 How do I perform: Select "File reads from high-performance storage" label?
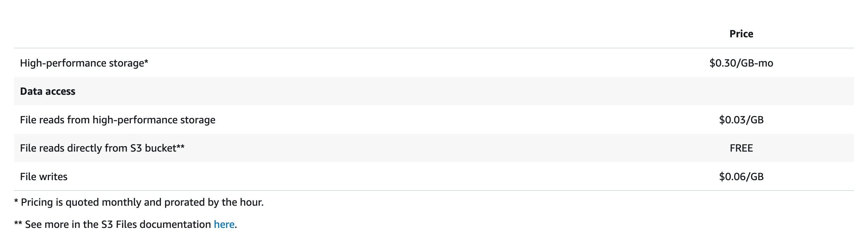tap(117, 120)
